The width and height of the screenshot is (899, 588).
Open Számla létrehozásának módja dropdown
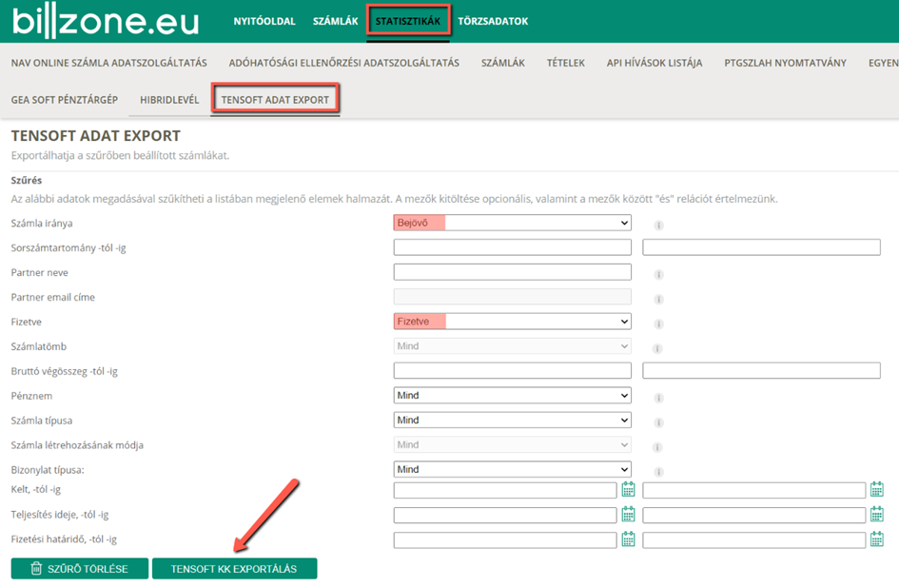click(512, 444)
